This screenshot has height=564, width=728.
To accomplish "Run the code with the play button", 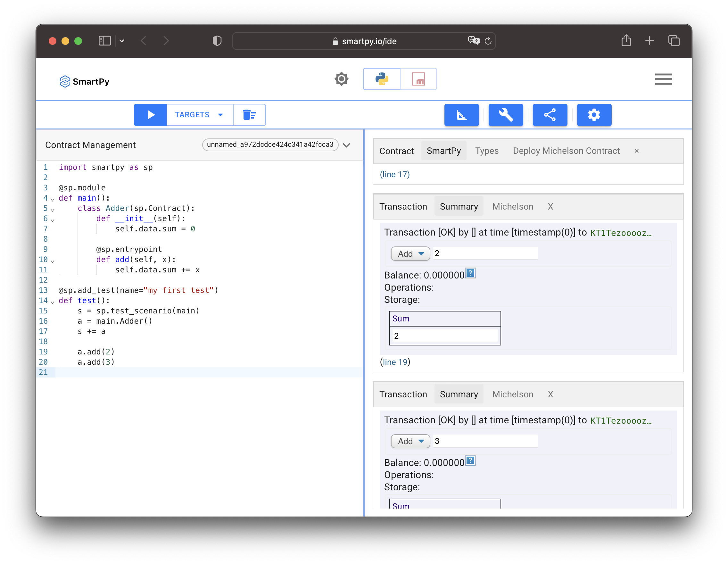I will 150,115.
